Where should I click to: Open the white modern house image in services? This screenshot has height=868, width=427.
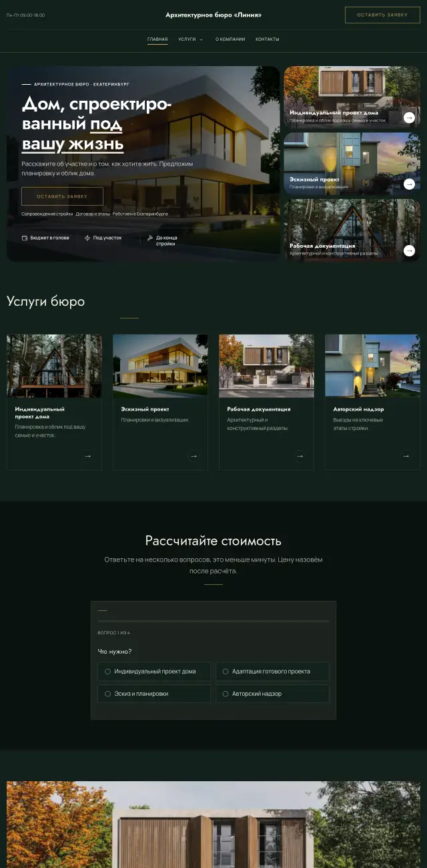(160, 366)
